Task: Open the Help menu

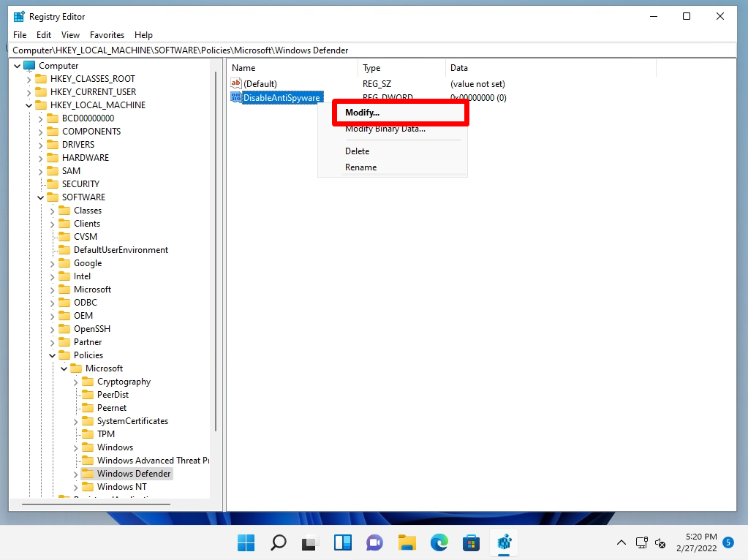Action: (143, 35)
